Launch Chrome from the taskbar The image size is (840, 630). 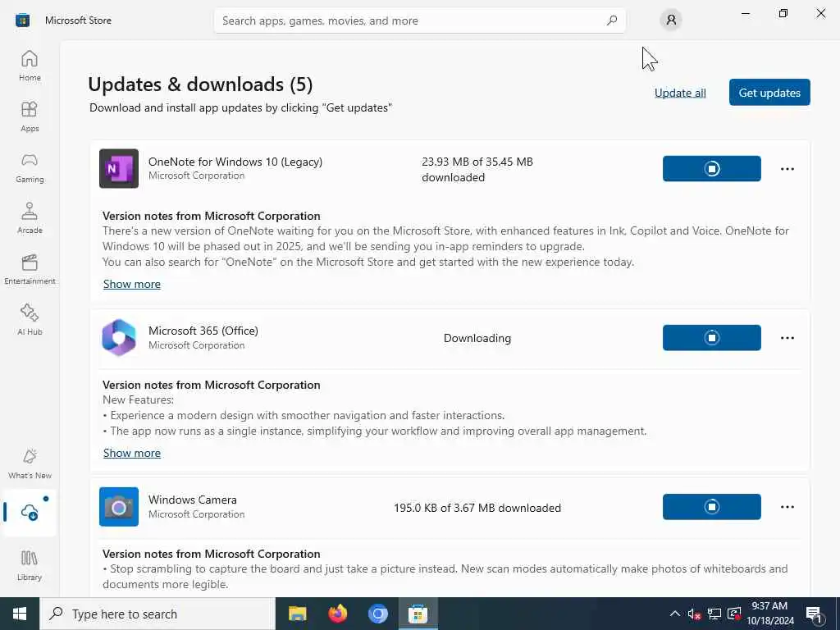click(377, 614)
